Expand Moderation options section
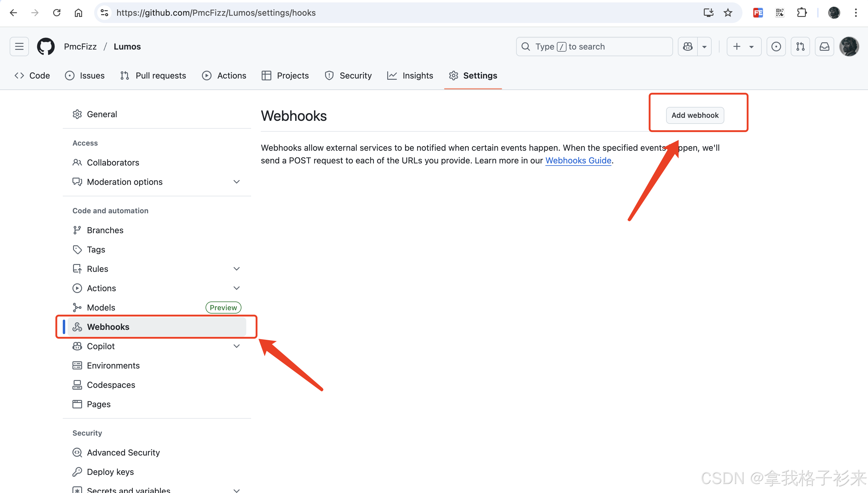The height and width of the screenshot is (493, 868). [x=236, y=182]
